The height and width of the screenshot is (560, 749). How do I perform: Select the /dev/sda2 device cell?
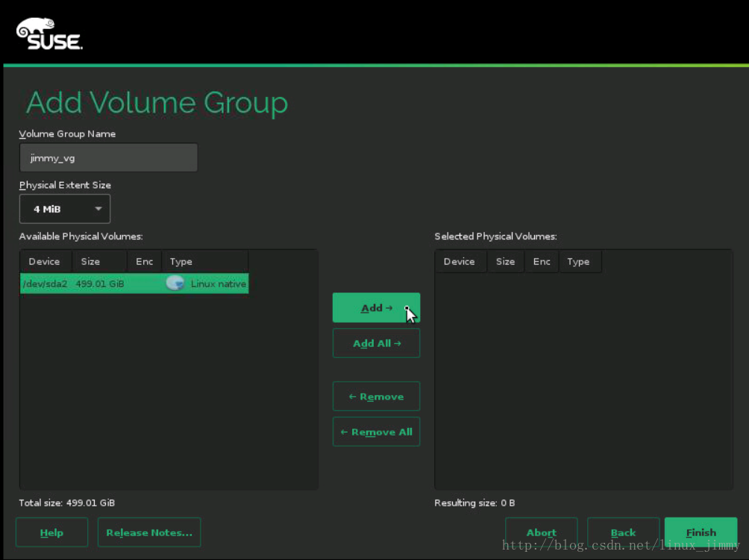[46, 283]
